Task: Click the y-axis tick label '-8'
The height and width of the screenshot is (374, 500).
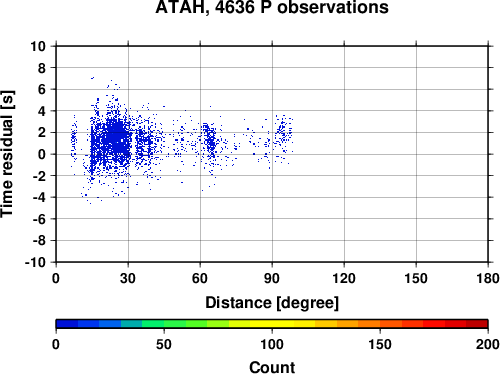Action: pyautogui.click(x=39, y=241)
